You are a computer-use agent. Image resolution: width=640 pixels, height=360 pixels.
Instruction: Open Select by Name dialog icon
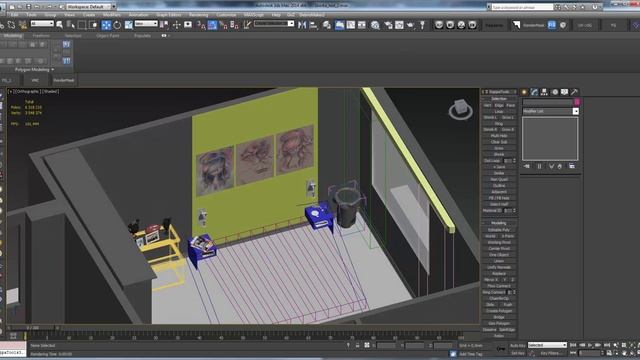click(x=71, y=25)
